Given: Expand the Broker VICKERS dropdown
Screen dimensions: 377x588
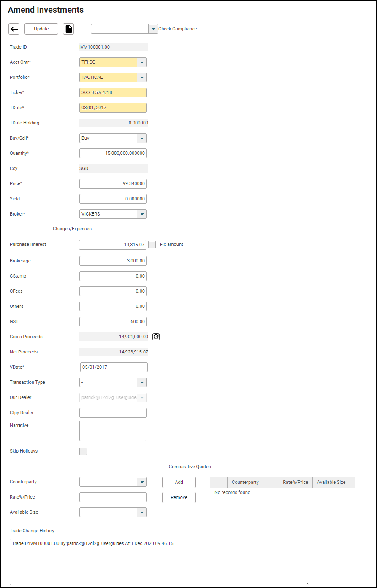Looking at the screenshot, I should coord(142,214).
